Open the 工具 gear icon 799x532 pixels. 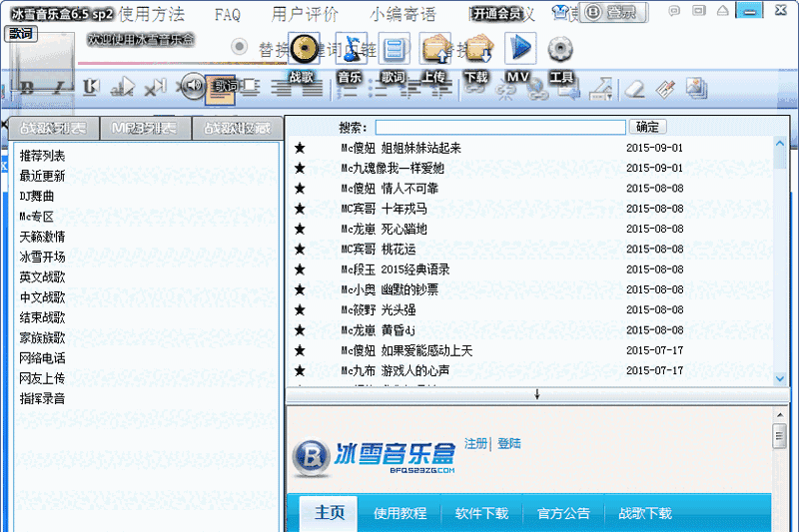[x=560, y=49]
